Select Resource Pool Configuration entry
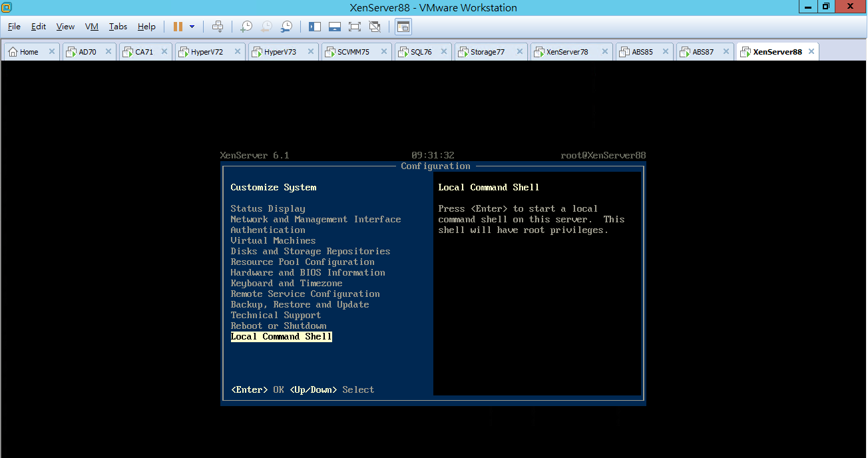Viewport: 868px width, 458px height. click(x=302, y=262)
